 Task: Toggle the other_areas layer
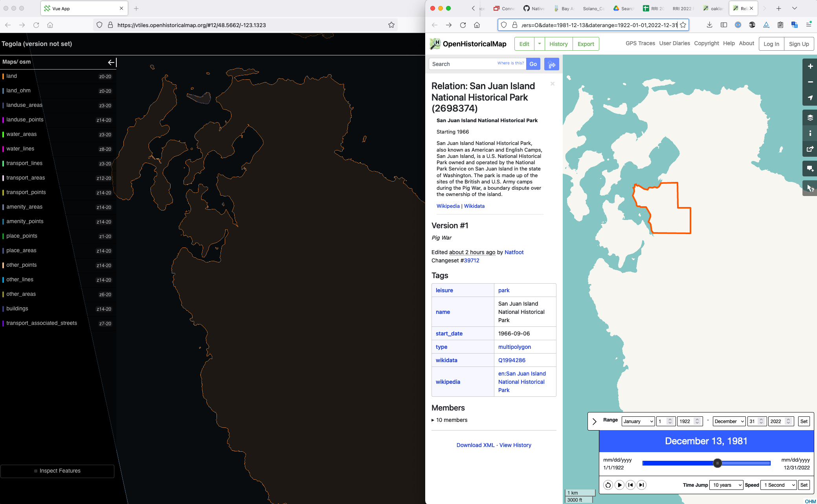tap(57, 294)
